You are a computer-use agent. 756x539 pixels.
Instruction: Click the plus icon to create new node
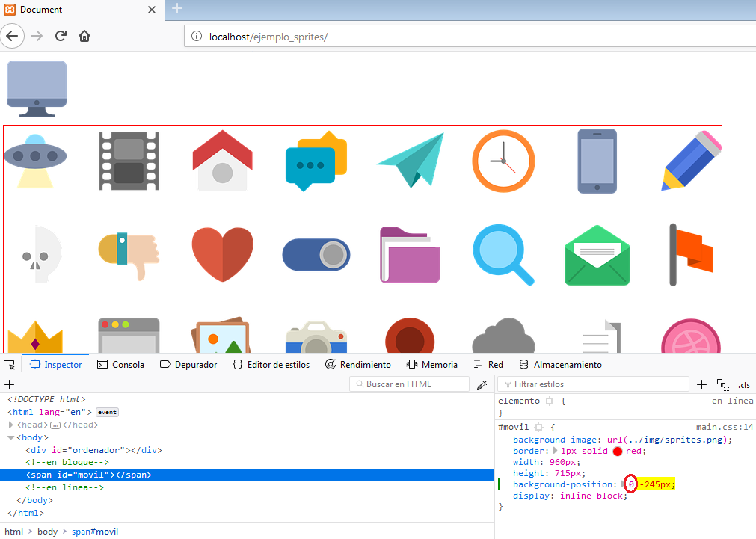(10, 384)
